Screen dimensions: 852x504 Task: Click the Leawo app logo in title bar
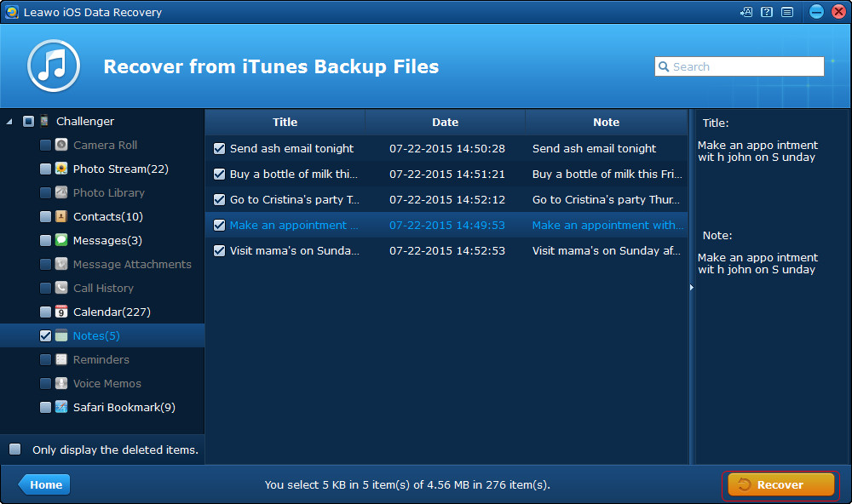[11, 12]
